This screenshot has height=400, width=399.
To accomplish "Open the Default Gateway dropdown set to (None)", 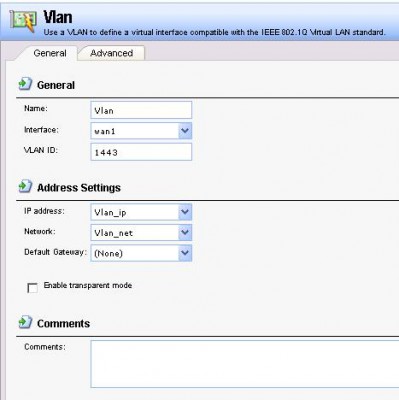I will coord(141,253).
